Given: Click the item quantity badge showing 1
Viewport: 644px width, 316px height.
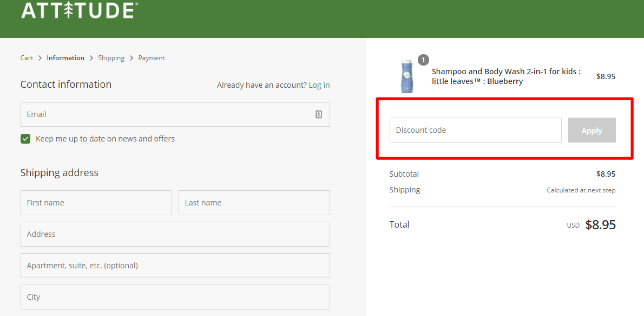Looking at the screenshot, I should pos(423,60).
